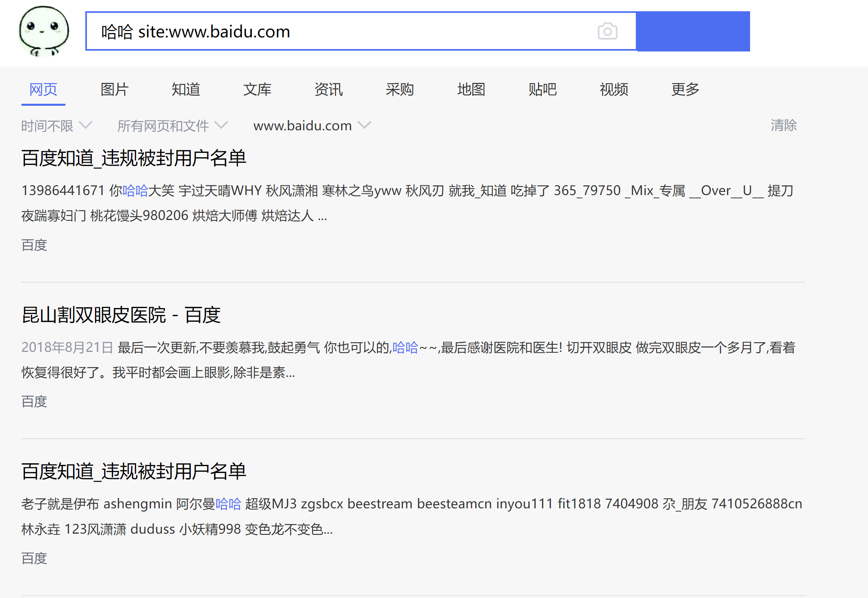Image resolution: width=868 pixels, height=598 pixels.
Task: Open the 资讯 tab
Action: click(x=328, y=89)
